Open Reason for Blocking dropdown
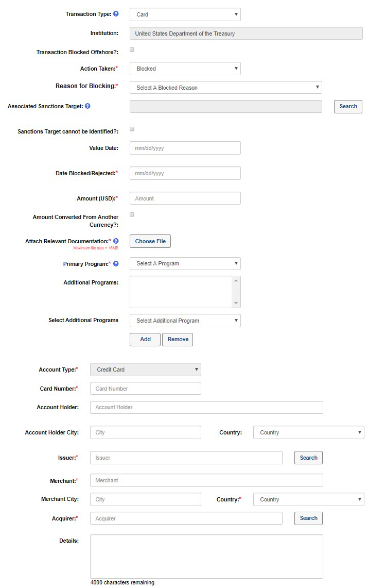368x588 pixels. tap(225, 88)
